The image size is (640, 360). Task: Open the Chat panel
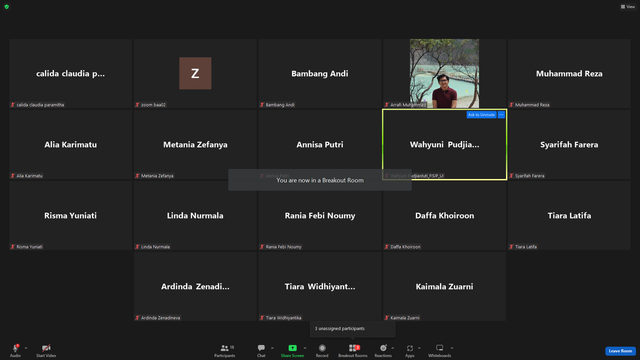(261, 350)
